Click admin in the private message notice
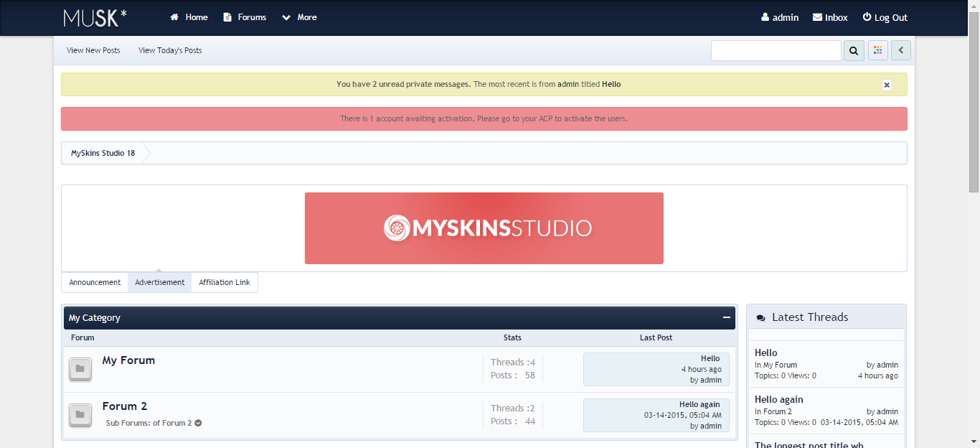This screenshot has width=980, height=448. [x=568, y=84]
